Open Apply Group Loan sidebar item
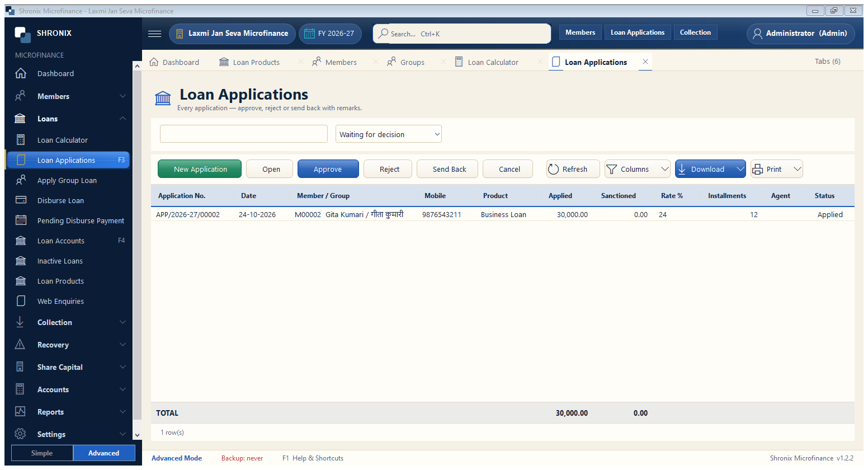 [68, 180]
